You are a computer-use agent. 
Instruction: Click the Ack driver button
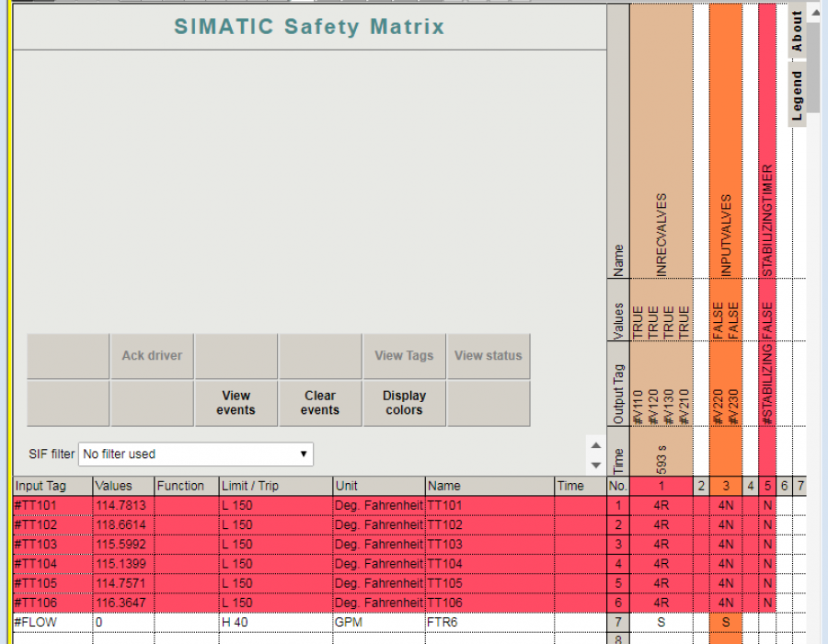coord(152,356)
